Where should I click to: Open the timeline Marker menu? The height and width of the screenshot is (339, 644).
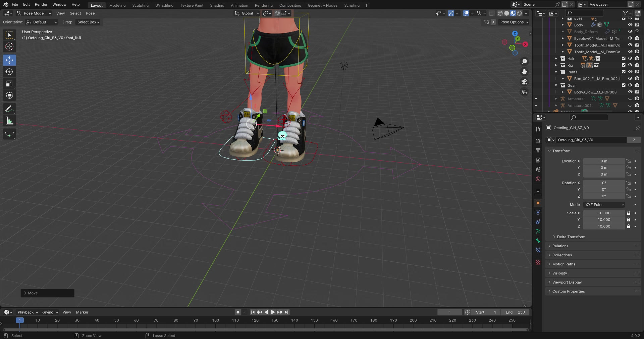[82, 312]
